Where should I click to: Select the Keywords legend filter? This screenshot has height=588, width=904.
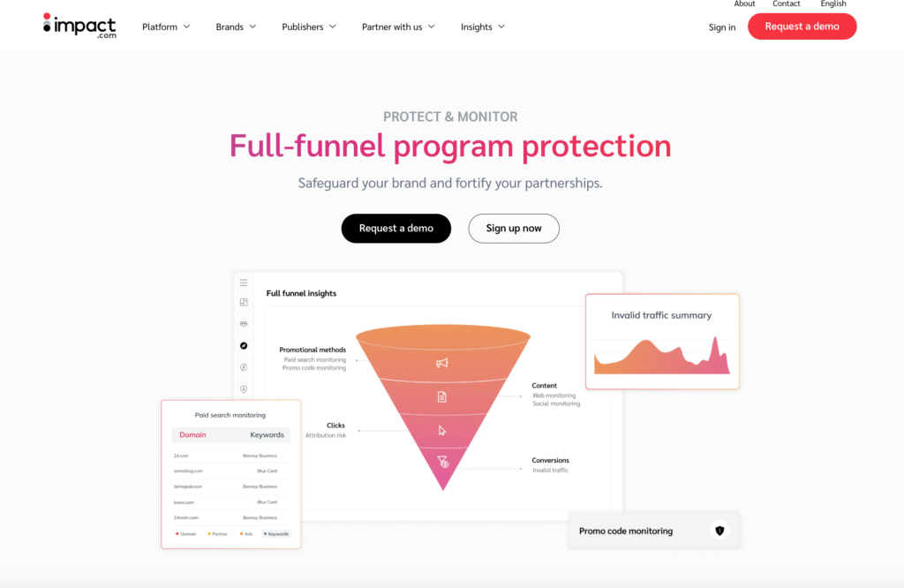pyautogui.click(x=275, y=534)
